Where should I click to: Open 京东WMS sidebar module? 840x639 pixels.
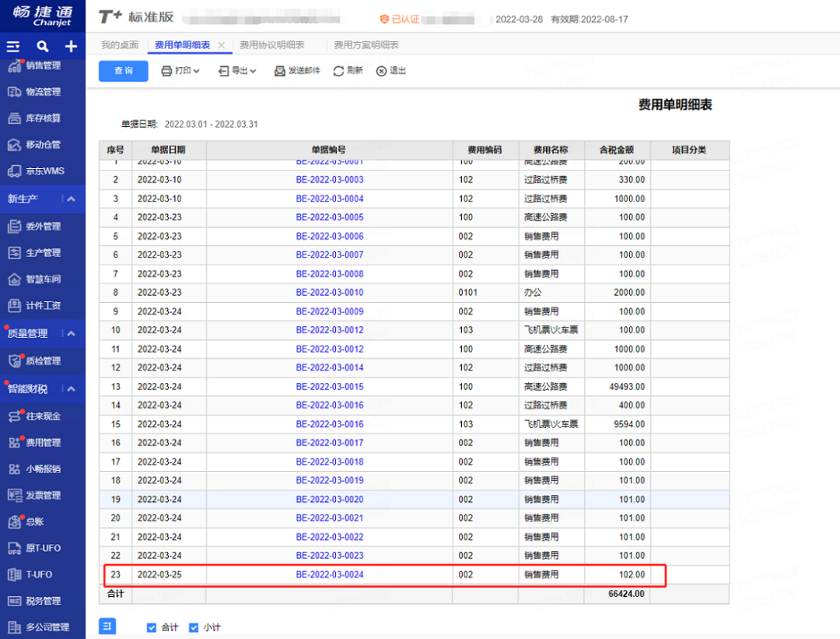[36, 171]
